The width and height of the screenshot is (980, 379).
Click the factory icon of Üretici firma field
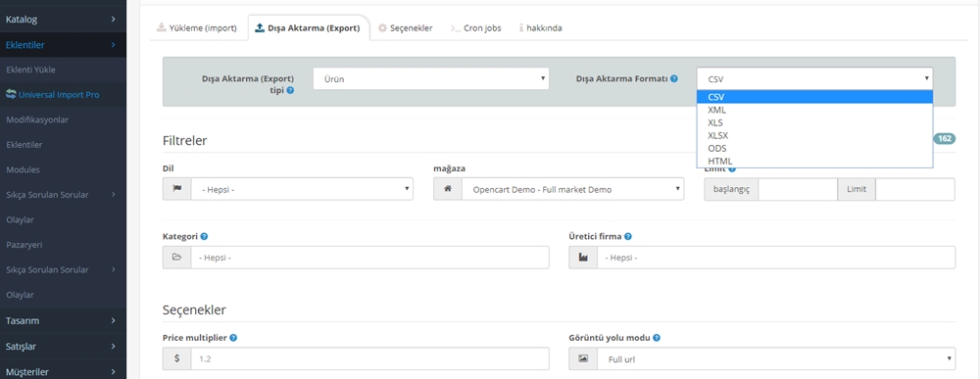pyautogui.click(x=583, y=258)
